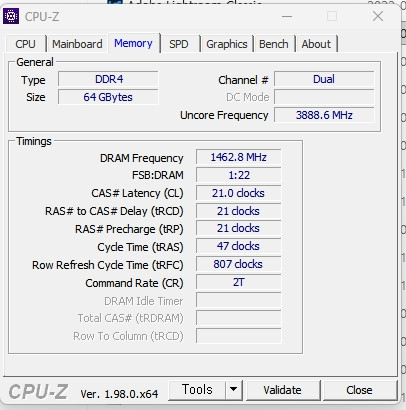This screenshot has height=410, width=406.
Task: Switch to the CPU tab
Action: 25,44
